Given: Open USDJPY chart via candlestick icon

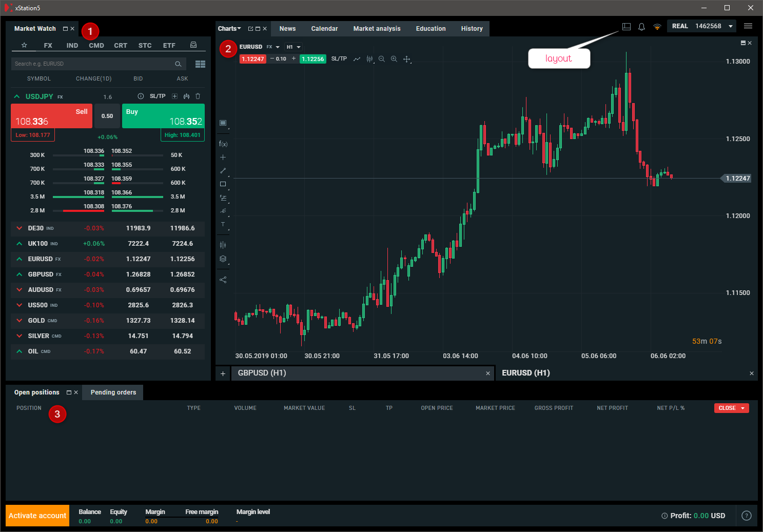Looking at the screenshot, I should coord(186,96).
